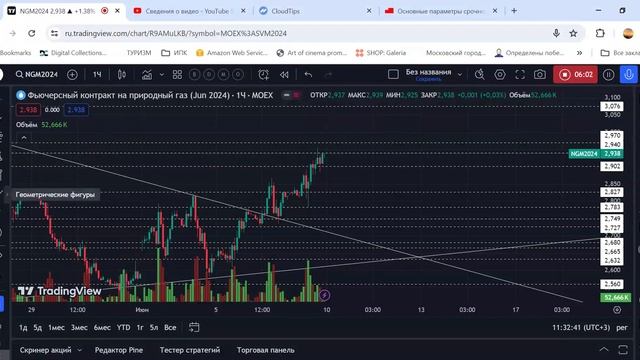Open the go-to-date calendar icon
Viewport: 640px width, 360px height.
194,327
